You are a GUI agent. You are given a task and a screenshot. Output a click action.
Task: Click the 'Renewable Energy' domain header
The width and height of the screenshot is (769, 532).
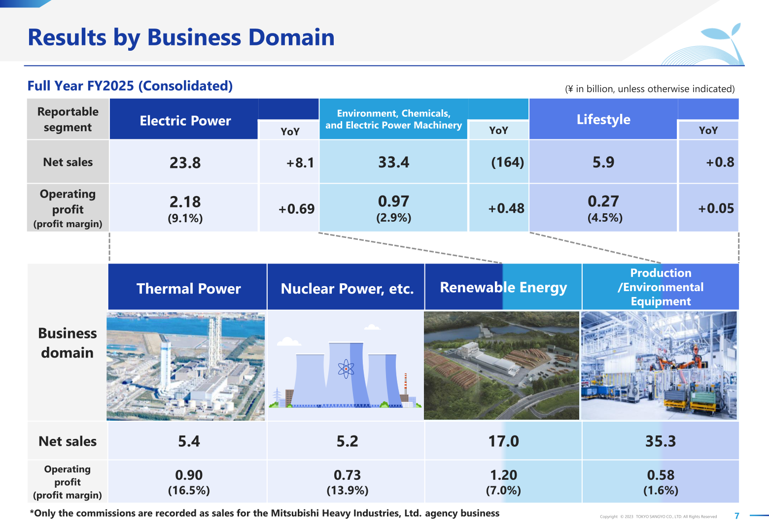[503, 287]
